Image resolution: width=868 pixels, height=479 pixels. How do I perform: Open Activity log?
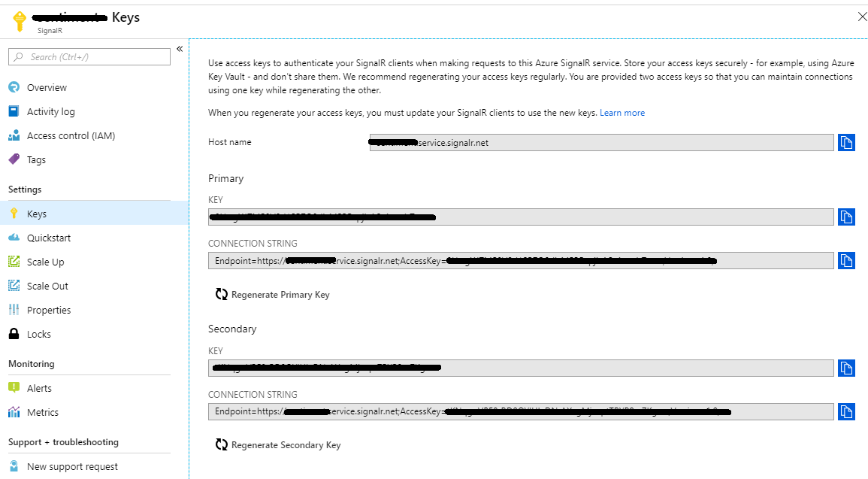click(x=51, y=112)
